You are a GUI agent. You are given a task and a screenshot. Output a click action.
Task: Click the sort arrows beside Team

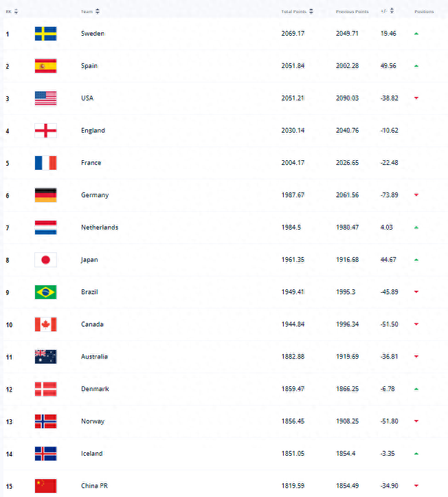97,12
